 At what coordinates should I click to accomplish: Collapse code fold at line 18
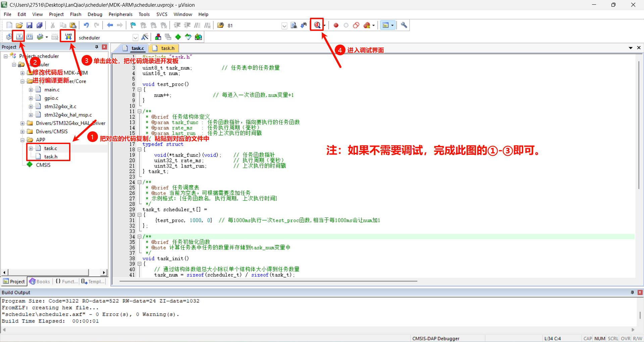140,149
